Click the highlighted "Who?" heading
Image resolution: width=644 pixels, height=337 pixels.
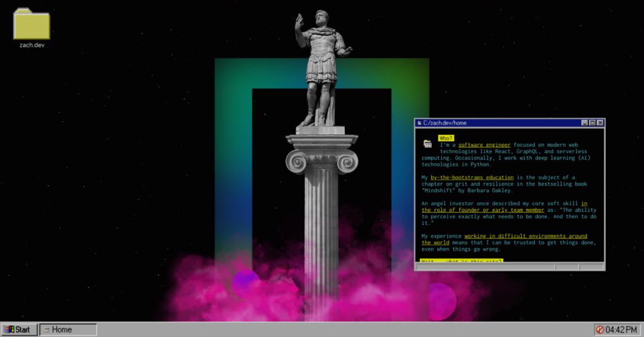pyautogui.click(x=446, y=138)
